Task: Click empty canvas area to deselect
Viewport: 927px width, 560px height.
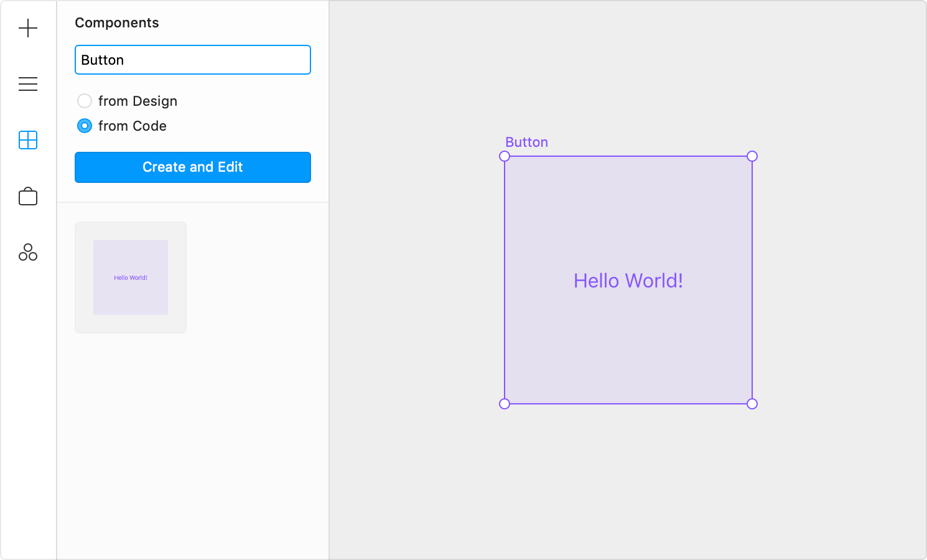Action: [x=840, y=485]
